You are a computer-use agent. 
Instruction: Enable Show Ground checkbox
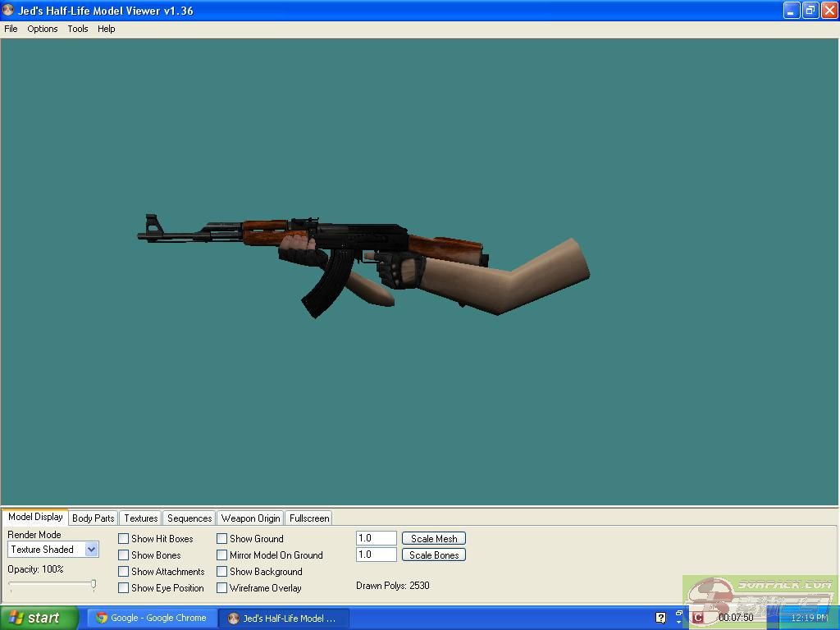(x=221, y=538)
